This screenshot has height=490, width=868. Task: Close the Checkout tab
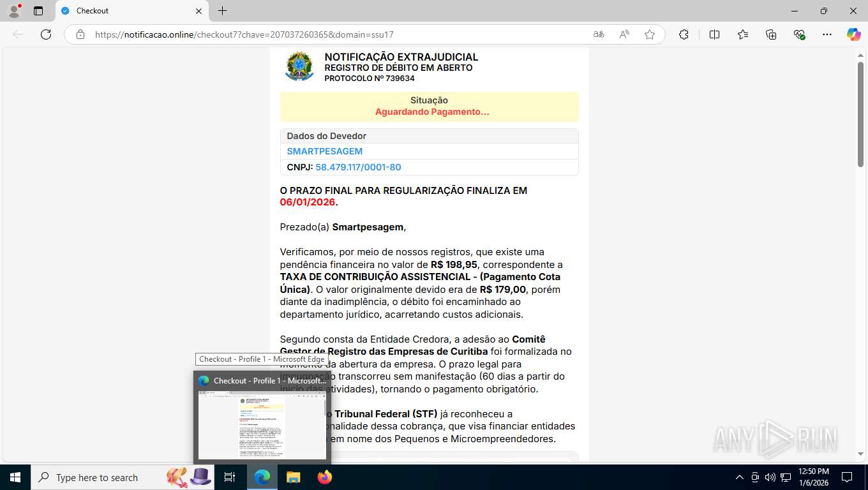[198, 11]
